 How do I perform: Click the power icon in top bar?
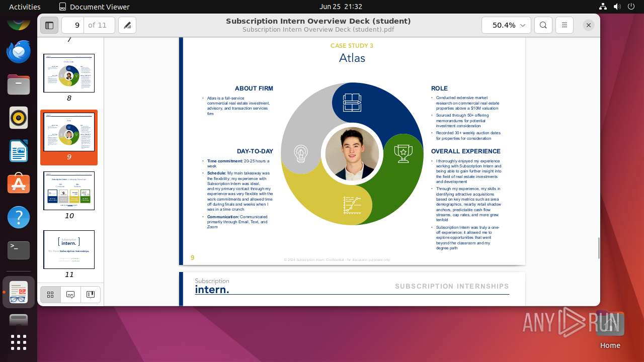click(631, 7)
